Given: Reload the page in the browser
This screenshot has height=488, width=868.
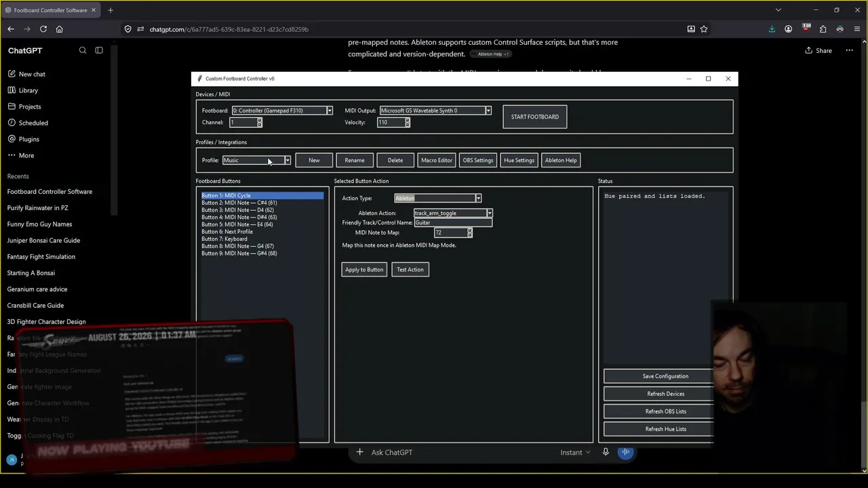Looking at the screenshot, I should coord(43,29).
